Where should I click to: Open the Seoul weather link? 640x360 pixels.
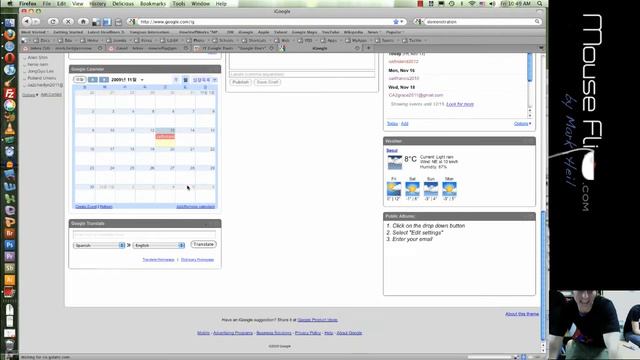point(392,151)
